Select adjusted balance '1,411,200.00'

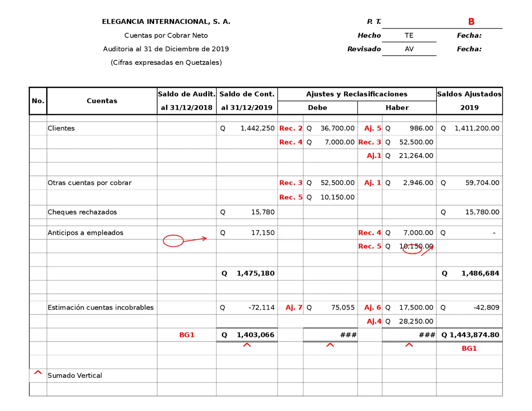477,128
